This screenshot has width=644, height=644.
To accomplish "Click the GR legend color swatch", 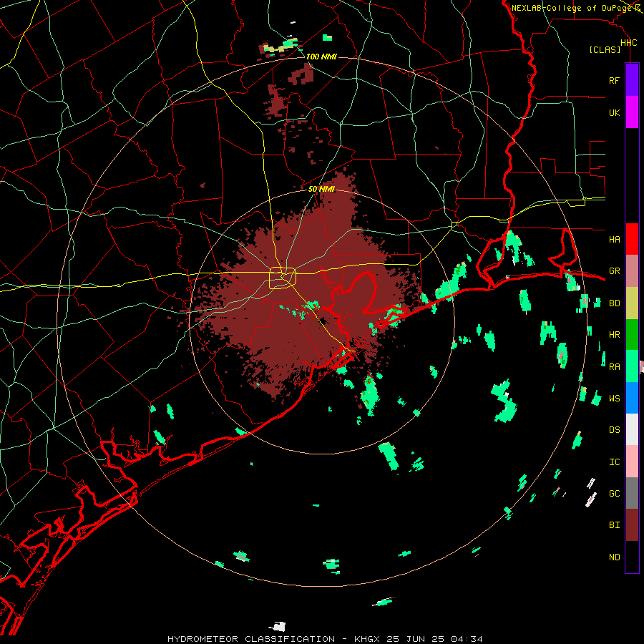I will pos(632,271).
